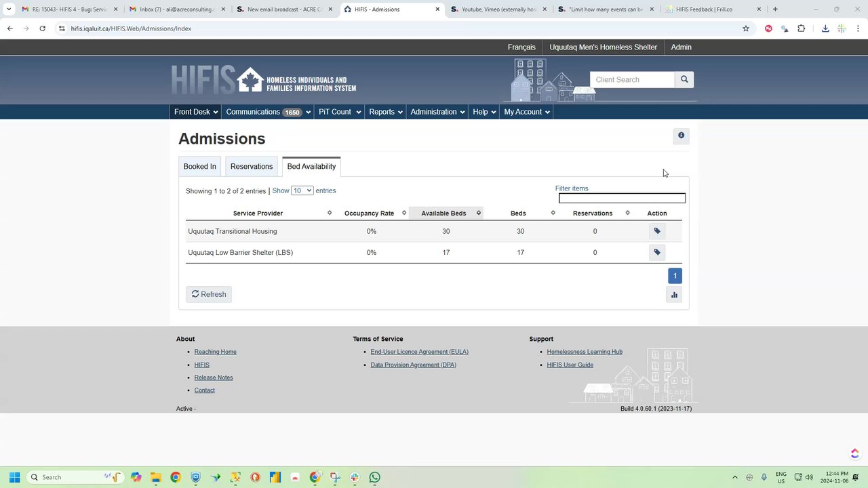
Task: Click the microphone icon in system tray
Action: (764, 477)
